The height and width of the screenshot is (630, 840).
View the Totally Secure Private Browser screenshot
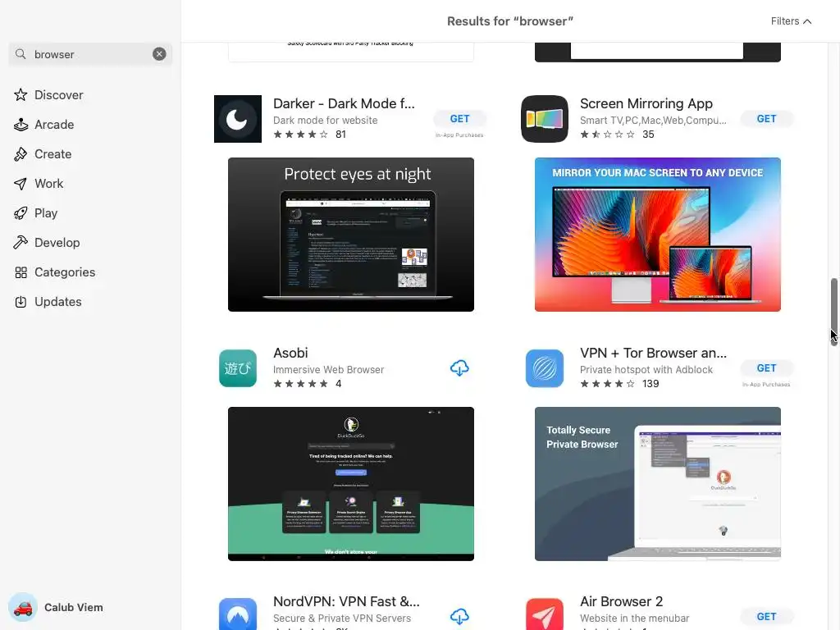pyautogui.click(x=658, y=484)
